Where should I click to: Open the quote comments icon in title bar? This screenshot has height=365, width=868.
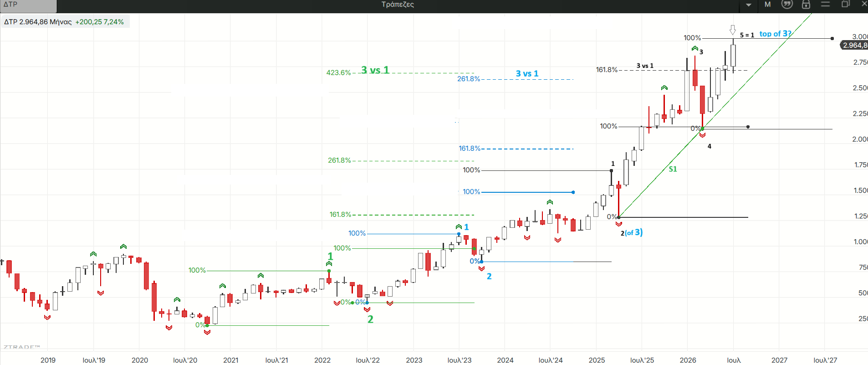coord(787,5)
